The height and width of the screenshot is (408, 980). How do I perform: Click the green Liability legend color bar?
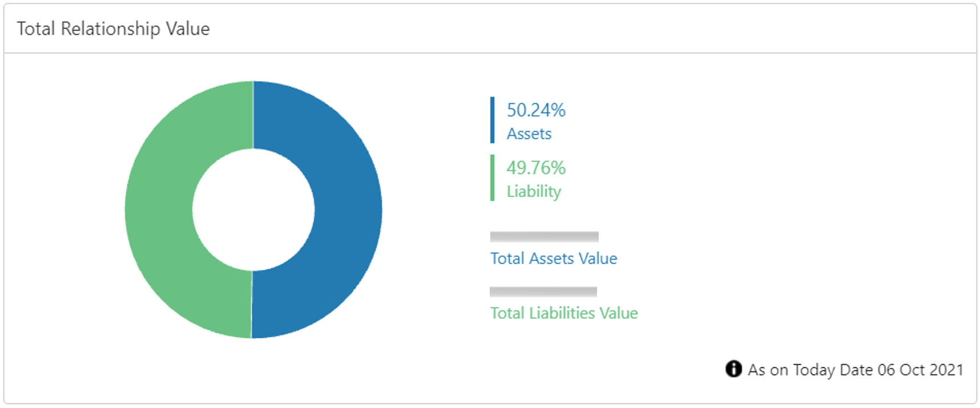(492, 178)
